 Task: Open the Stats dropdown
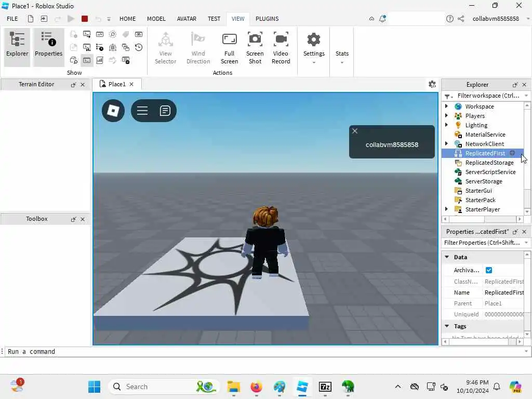(x=342, y=56)
